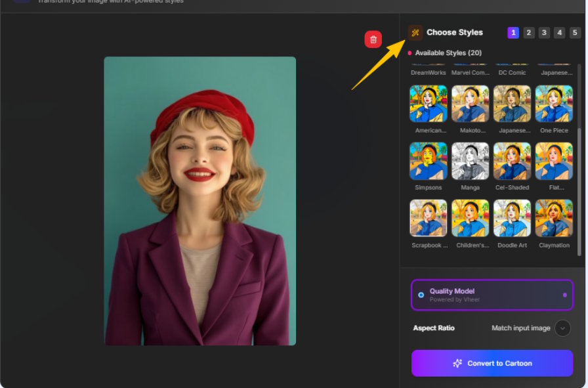
Task: Pick the One Piece style thumbnail
Action: pyautogui.click(x=554, y=104)
